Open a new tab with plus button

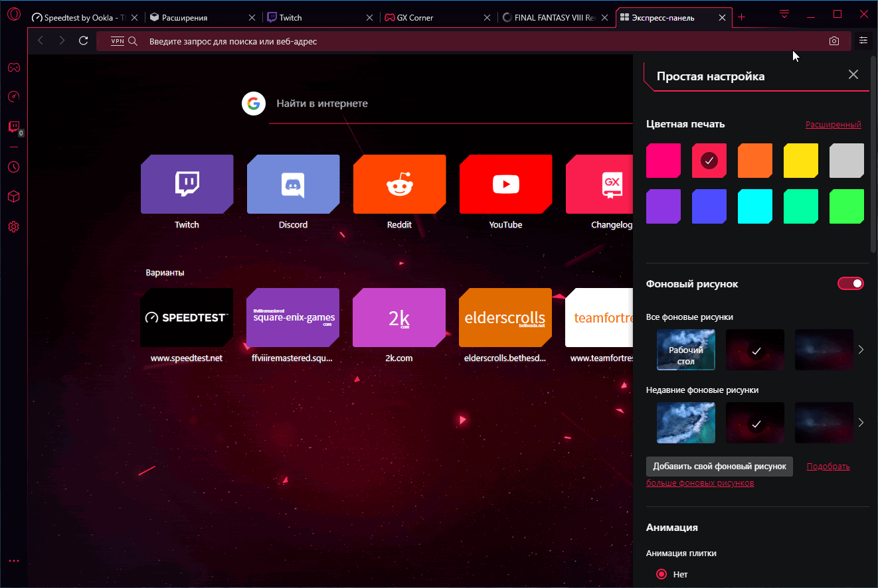(742, 17)
